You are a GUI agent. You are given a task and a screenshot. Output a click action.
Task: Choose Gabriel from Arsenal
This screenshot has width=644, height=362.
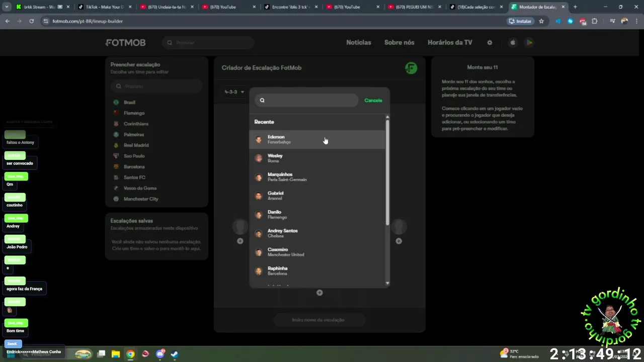click(317, 196)
